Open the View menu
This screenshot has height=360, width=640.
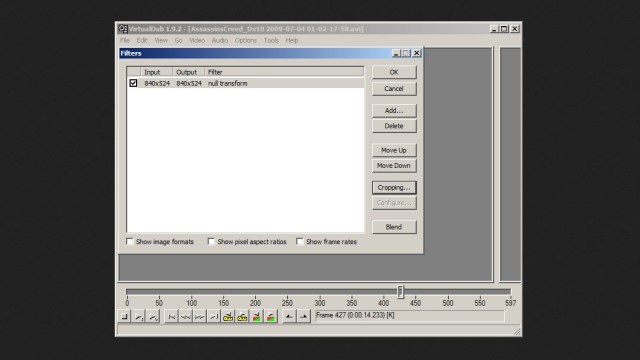pyautogui.click(x=161, y=40)
